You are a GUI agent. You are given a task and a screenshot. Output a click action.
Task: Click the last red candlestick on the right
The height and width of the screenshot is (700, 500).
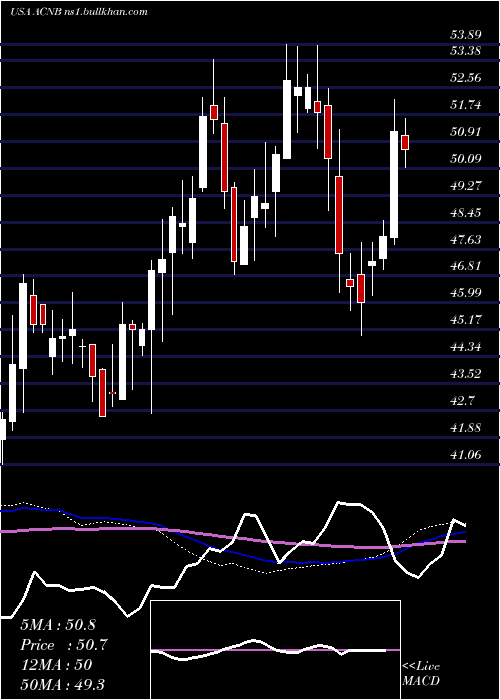(x=405, y=142)
